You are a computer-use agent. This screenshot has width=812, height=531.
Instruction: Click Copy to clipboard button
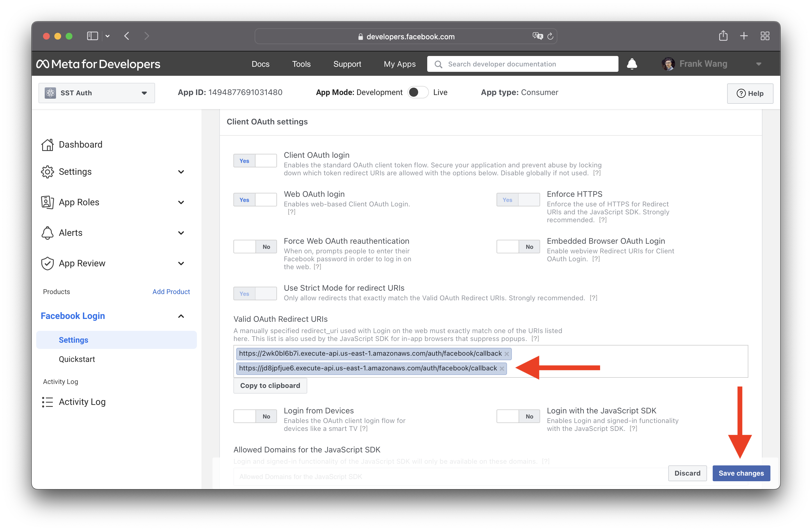point(270,386)
